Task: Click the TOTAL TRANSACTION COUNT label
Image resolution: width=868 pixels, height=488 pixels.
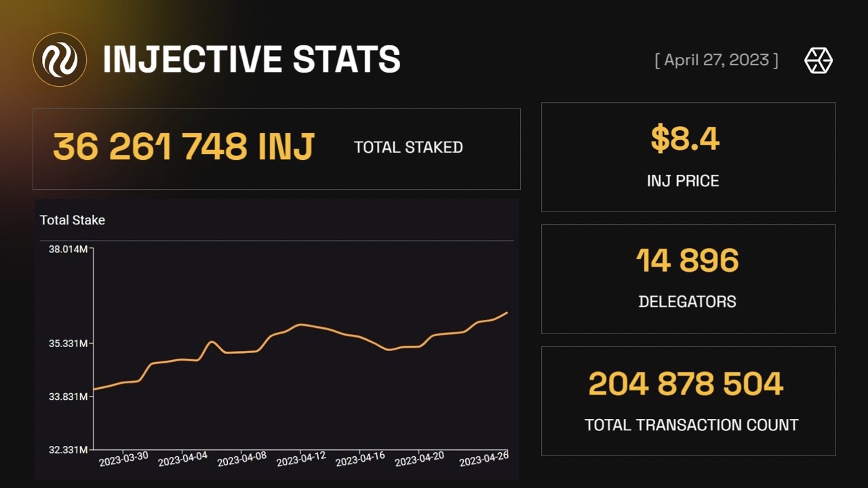Action: 691,425
